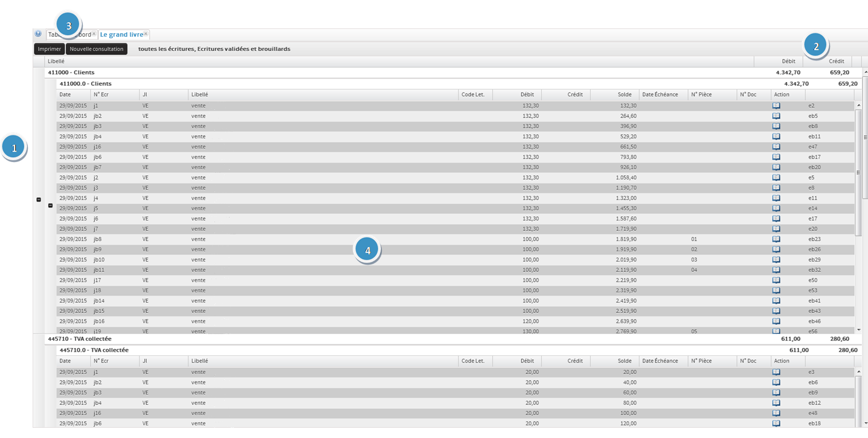Open the book action icon for entry eb11
Image resolution: width=868 pixels, height=438 pixels.
click(x=776, y=137)
